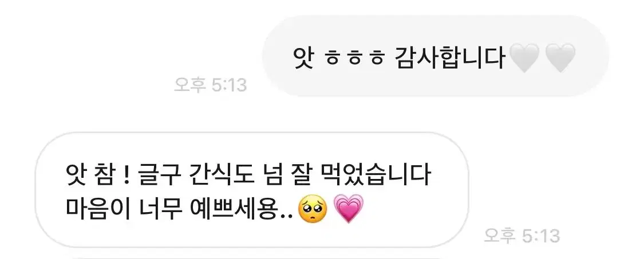Tap empty space left of the pleading emoji bubble's text
The height and width of the screenshot is (259, 644).
click(52, 191)
